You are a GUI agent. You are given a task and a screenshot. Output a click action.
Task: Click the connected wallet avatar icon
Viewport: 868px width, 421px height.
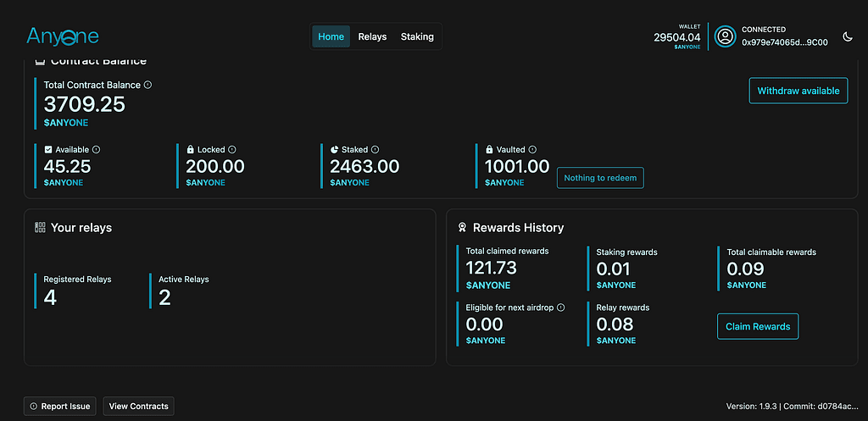pos(725,36)
